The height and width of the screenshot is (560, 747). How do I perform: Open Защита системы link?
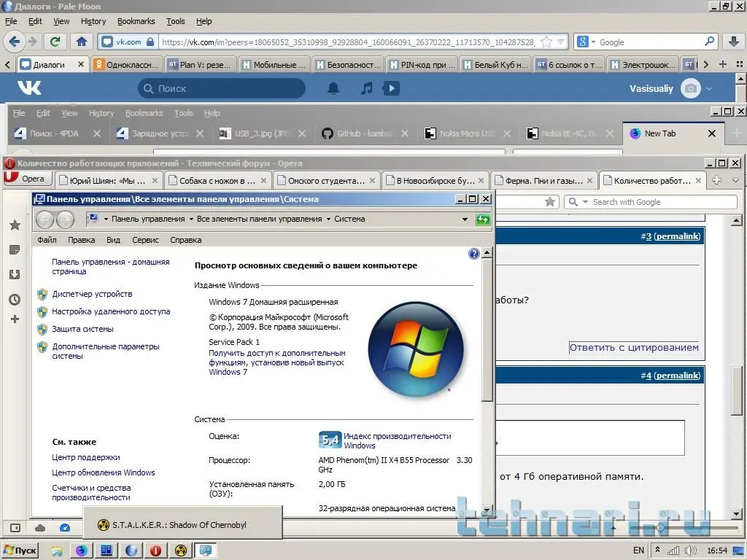pos(82,329)
